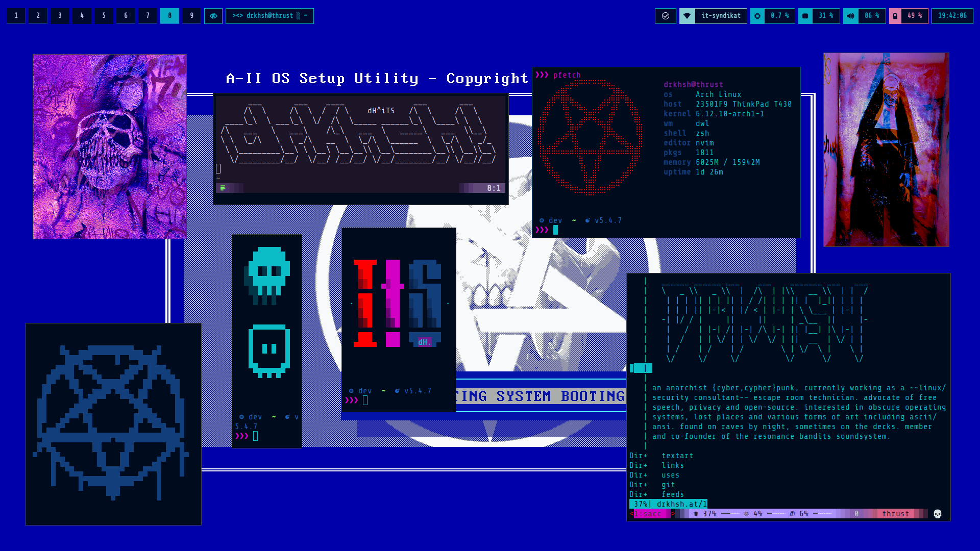Viewport: 980px width, 551px height.
Task: Select the active workspace tag 8
Action: 169,16
